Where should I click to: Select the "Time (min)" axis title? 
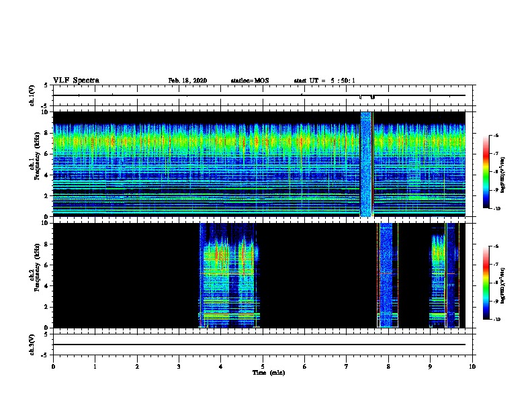tap(269, 373)
